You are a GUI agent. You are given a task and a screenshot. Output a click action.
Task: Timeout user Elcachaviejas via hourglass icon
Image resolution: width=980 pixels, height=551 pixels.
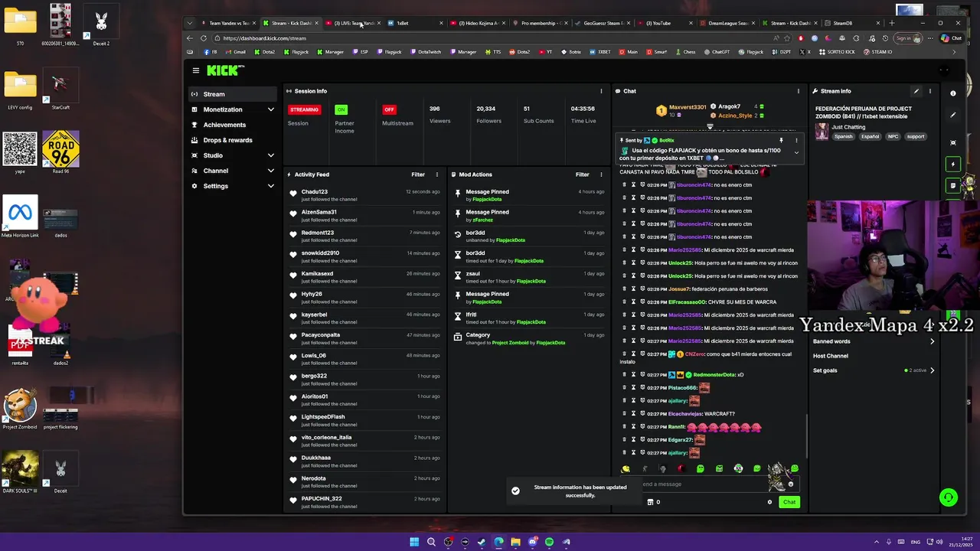tap(633, 414)
